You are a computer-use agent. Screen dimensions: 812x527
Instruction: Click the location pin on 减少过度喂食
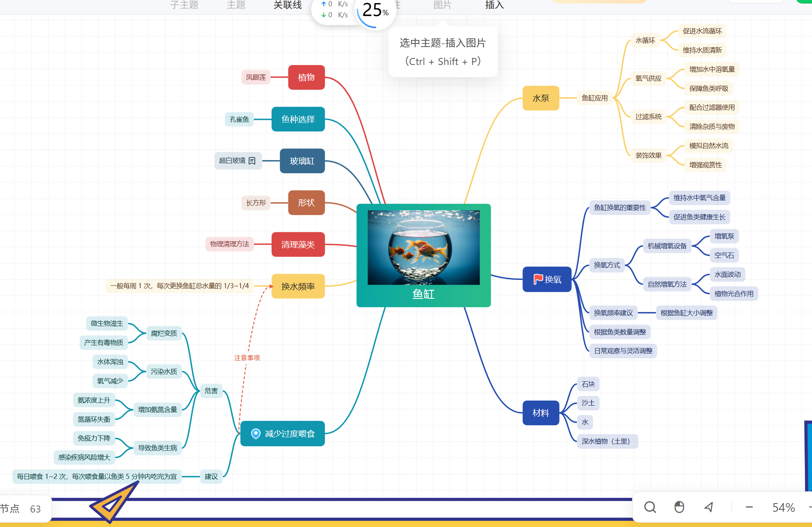pyautogui.click(x=256, y=433)
